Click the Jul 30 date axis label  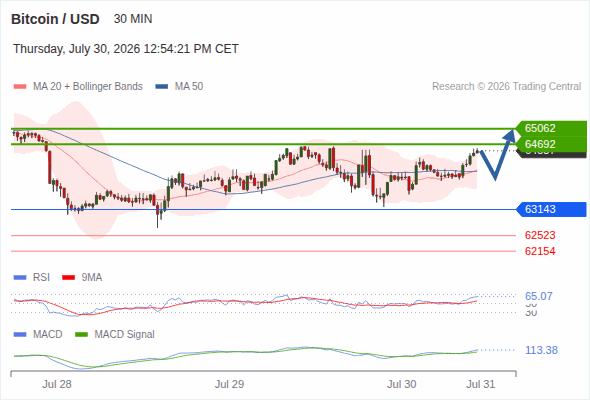402,384
